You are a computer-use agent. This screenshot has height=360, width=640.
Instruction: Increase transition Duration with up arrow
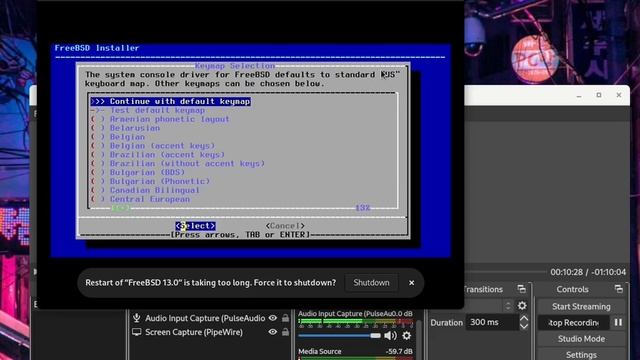524,318
